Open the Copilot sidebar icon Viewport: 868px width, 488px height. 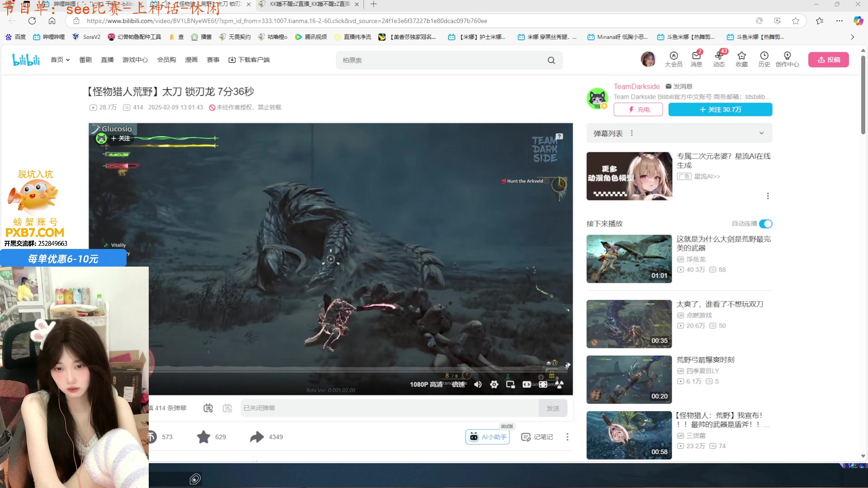pos(858,21)
